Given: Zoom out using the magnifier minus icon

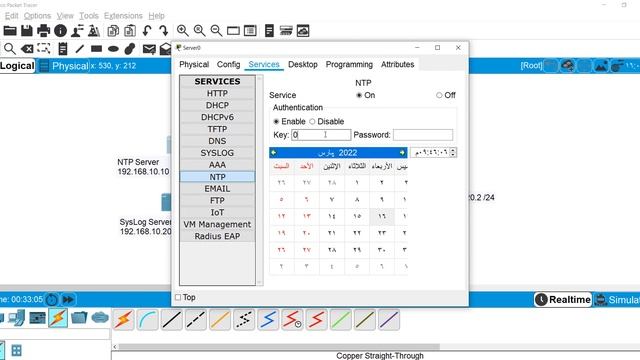Looking at the screenshot, I should (216, 31).
